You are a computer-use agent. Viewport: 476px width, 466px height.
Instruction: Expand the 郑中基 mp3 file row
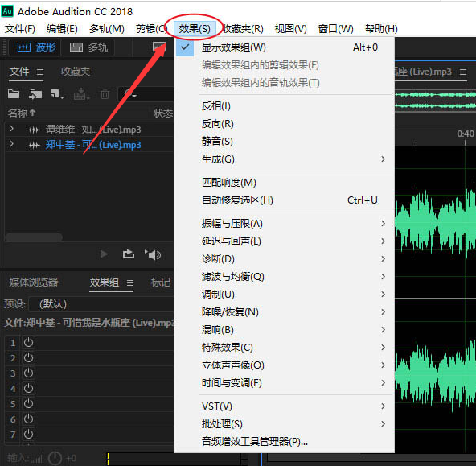click(11, 144)
